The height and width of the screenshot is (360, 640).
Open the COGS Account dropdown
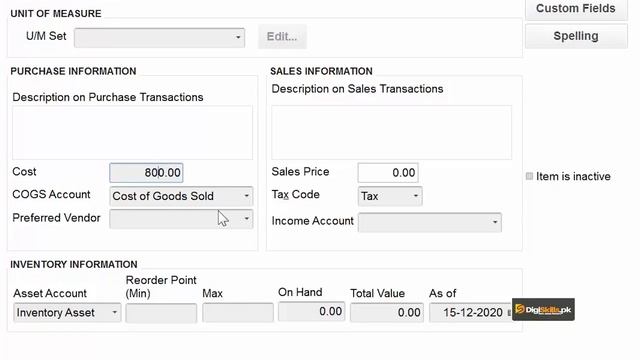pos(181,196)
